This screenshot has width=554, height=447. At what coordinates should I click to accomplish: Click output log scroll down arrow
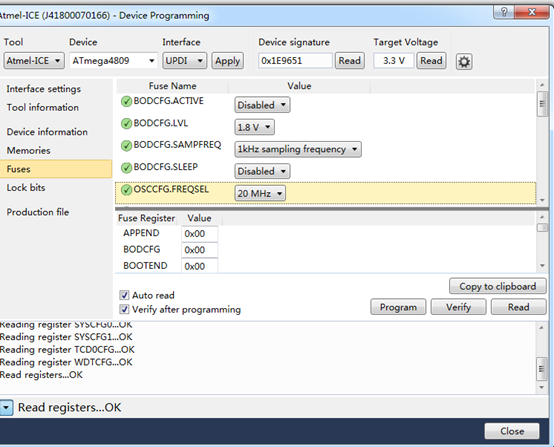(x=541, y=388)
